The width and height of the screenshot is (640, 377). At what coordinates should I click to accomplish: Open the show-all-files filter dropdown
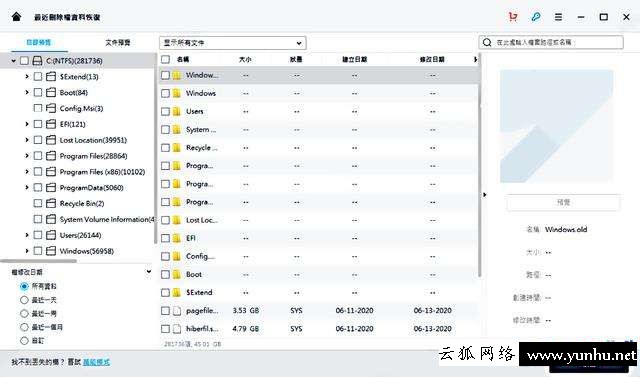tap(233, 43)
